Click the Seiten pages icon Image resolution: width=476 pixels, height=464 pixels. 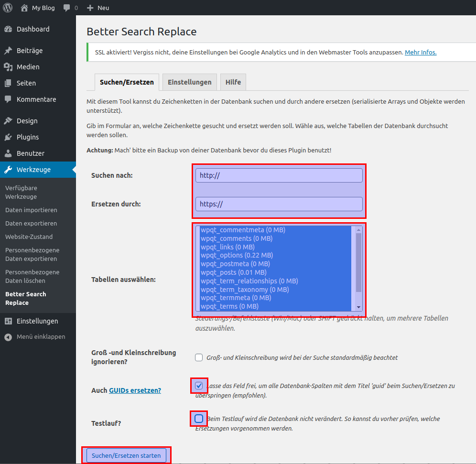(x=8, y=83)
